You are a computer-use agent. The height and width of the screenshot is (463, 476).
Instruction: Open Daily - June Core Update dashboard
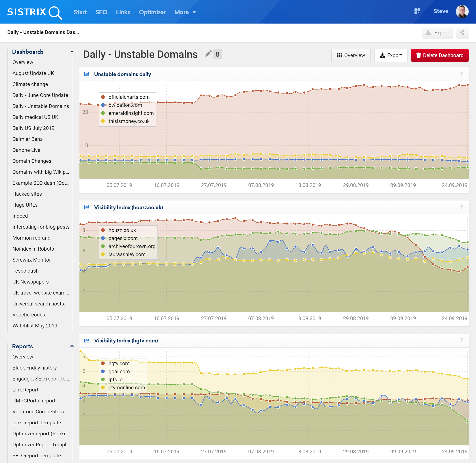[40, 95]
